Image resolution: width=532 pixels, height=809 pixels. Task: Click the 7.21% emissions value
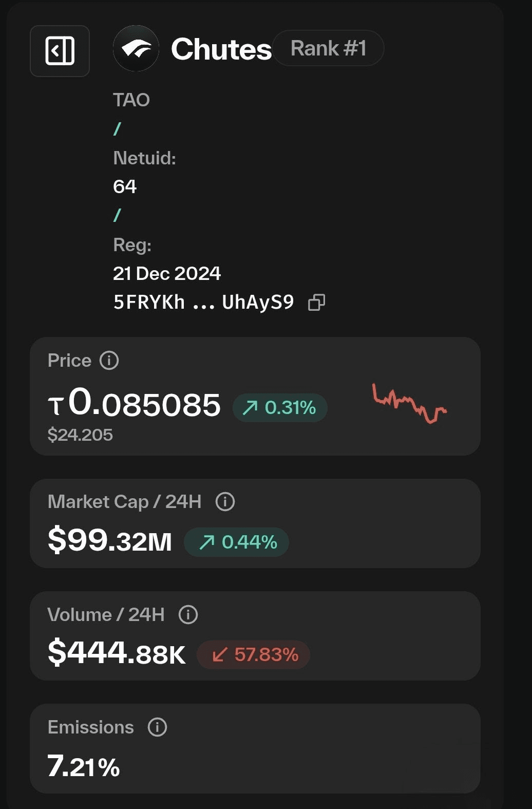[x=84, y=767]
